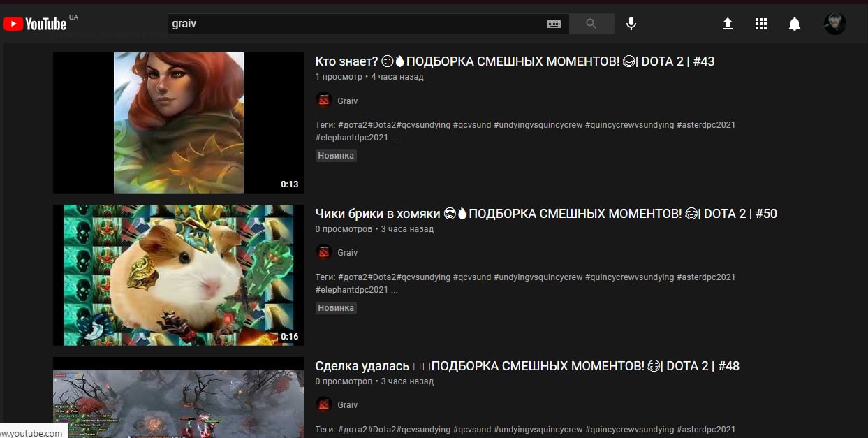
Task: Open video title 'Сделка удалась' #48
Action: pos(527,366)
